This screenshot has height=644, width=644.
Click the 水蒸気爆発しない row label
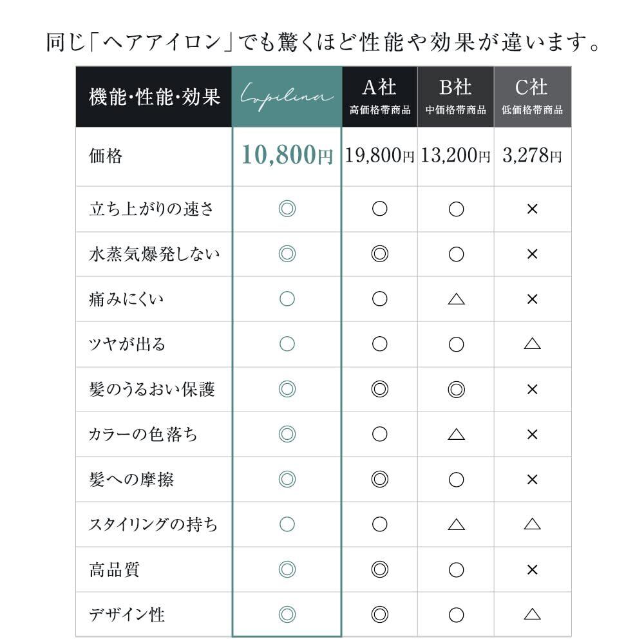[154, 254]
